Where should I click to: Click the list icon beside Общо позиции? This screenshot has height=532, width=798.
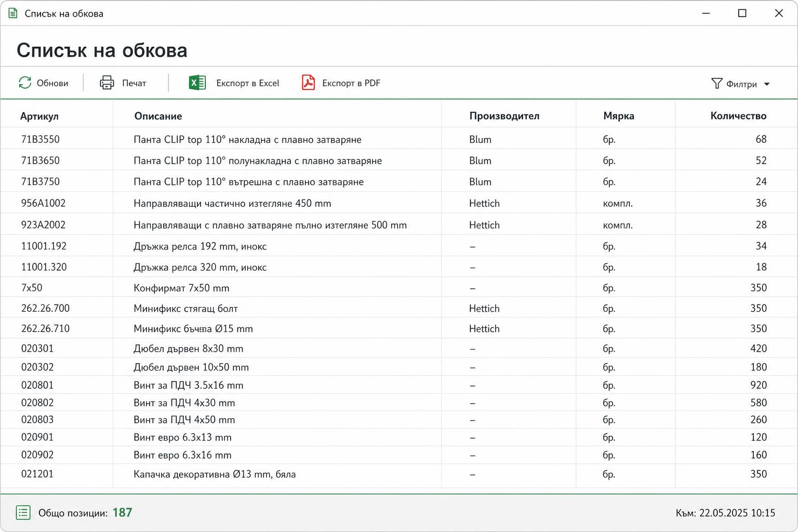23,513
